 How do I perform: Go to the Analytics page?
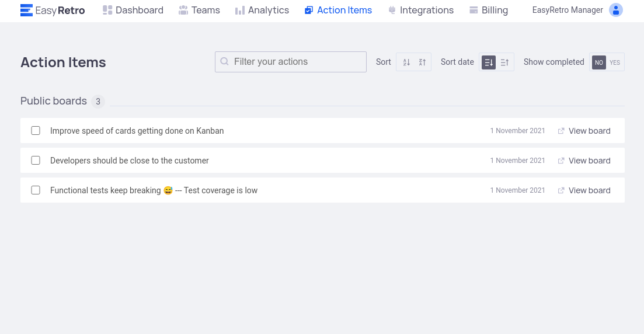point(262,10)
